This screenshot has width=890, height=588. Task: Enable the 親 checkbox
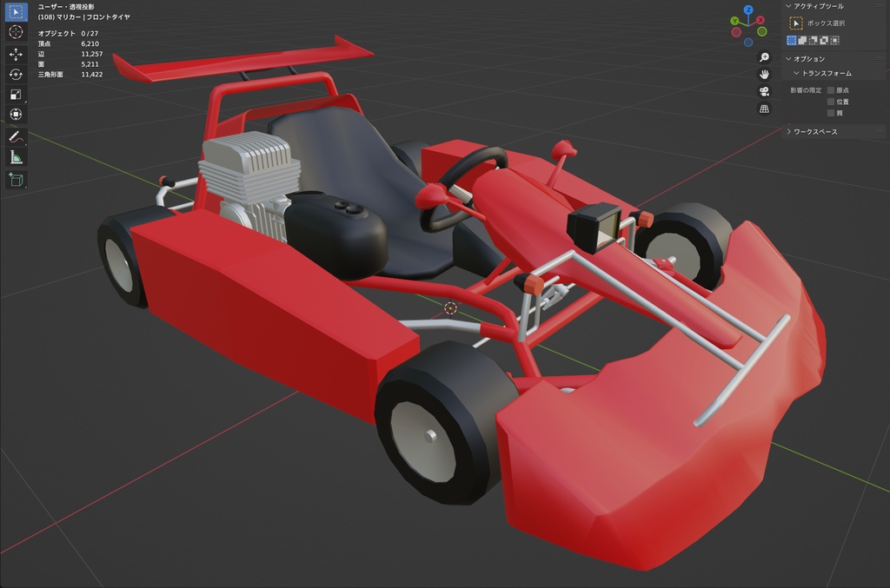coord(831,113)
